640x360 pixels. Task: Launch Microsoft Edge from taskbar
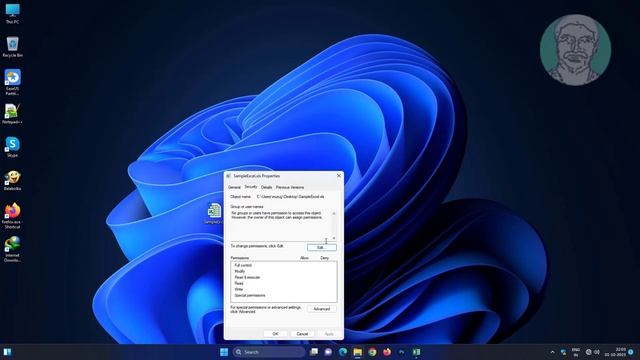(x=343, y=352)
